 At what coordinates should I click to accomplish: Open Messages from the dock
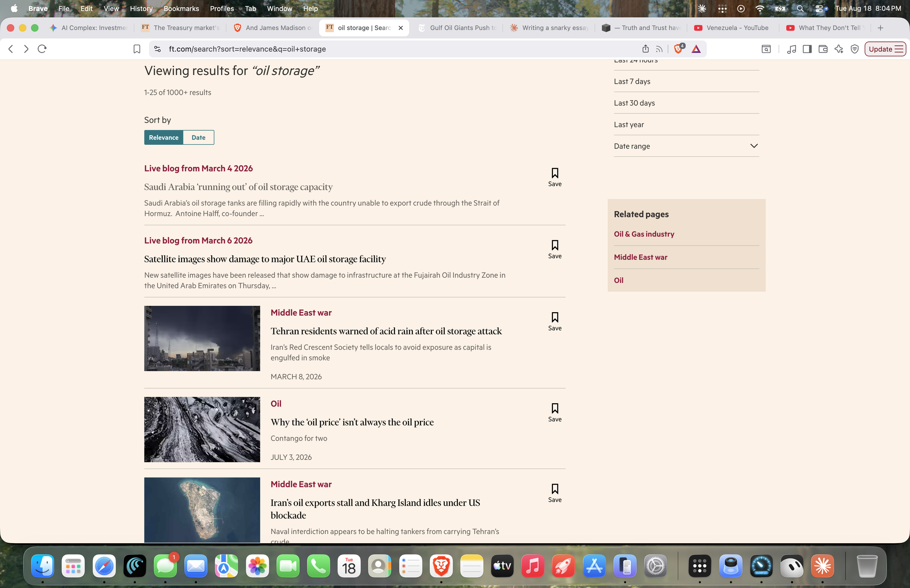click(x=165, y=566)
